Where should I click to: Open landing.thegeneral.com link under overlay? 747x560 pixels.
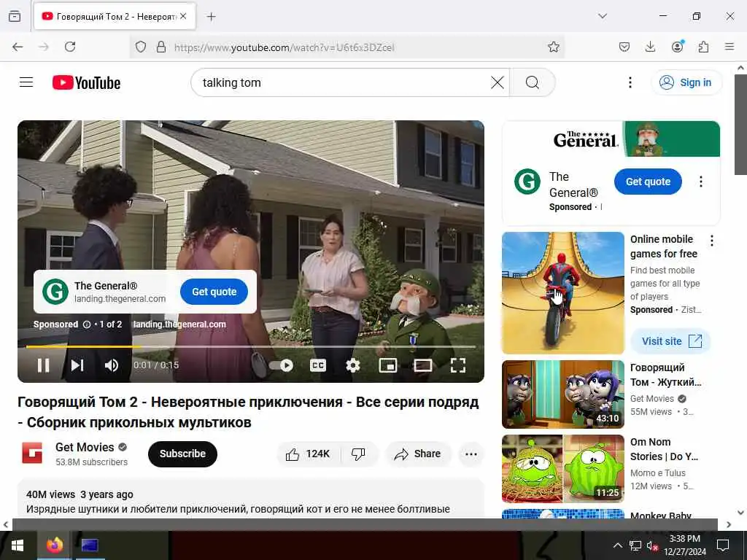179,324
